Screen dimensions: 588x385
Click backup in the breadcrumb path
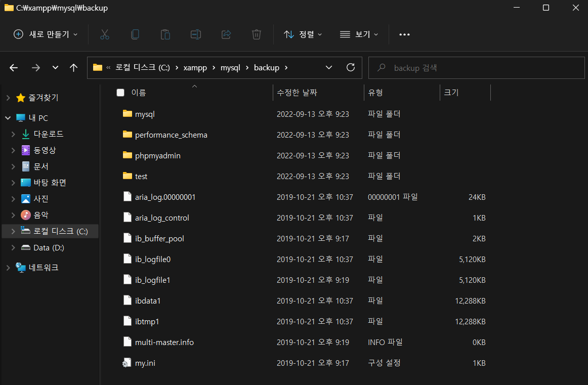(267, 67)
